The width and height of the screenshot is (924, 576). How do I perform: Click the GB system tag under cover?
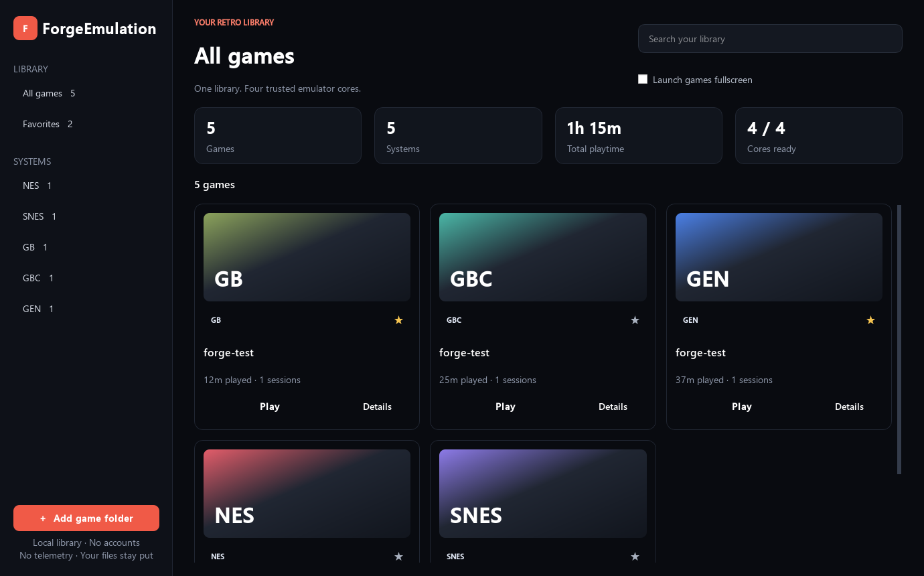(x=216, y=320)
